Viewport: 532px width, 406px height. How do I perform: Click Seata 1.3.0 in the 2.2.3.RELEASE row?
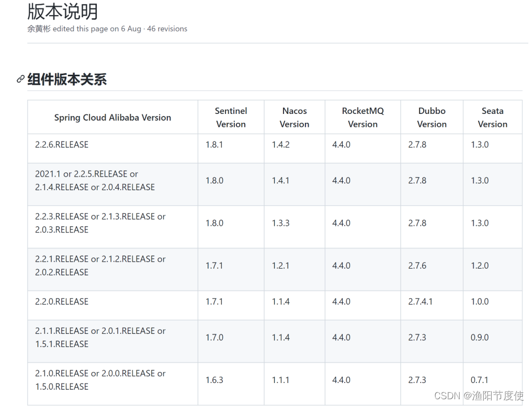pos(480,223)
